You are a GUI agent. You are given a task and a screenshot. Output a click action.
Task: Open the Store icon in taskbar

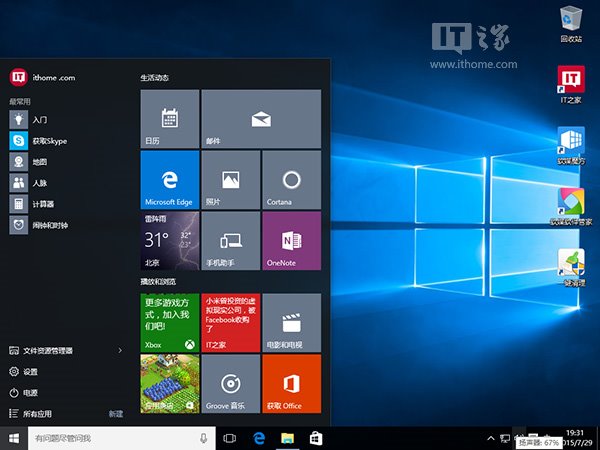[x=315, y=438]
